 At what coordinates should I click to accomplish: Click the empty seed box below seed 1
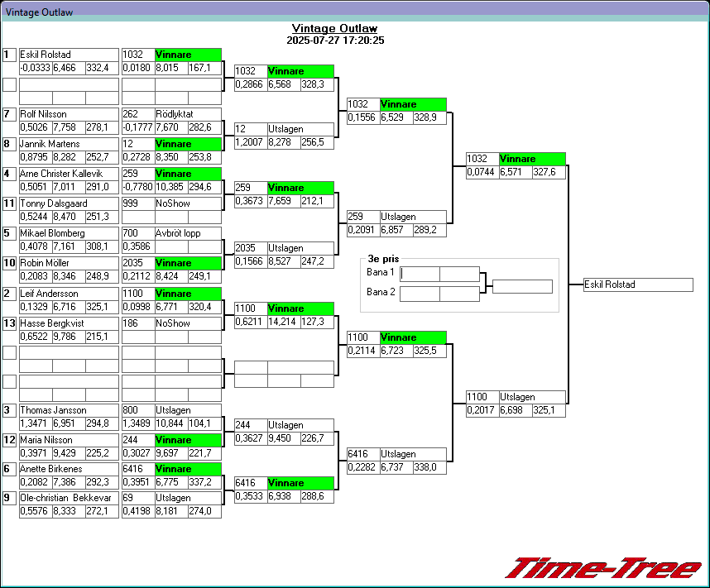9,84
